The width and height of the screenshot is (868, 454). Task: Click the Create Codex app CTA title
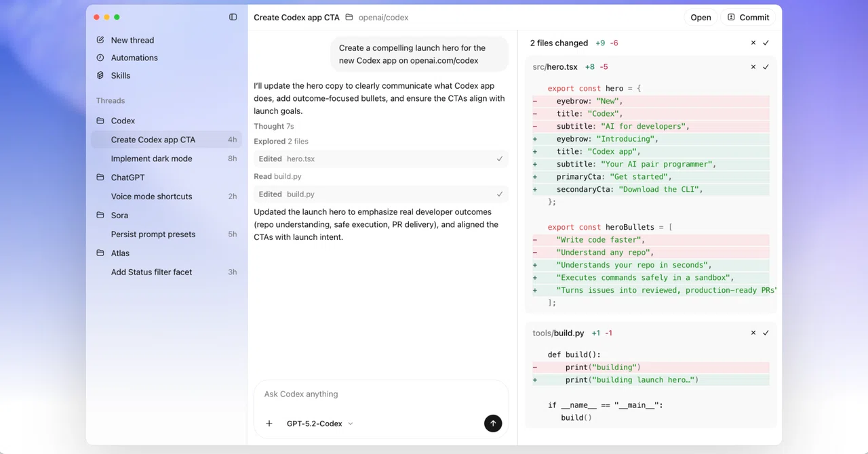point(296,17)
